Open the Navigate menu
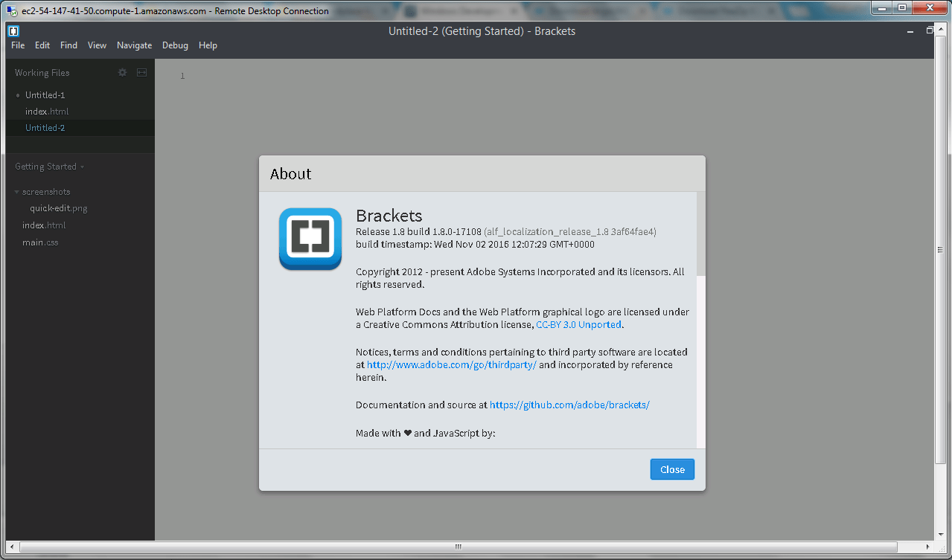The height and width of the screenshot is (560, 952). (134, 45)
